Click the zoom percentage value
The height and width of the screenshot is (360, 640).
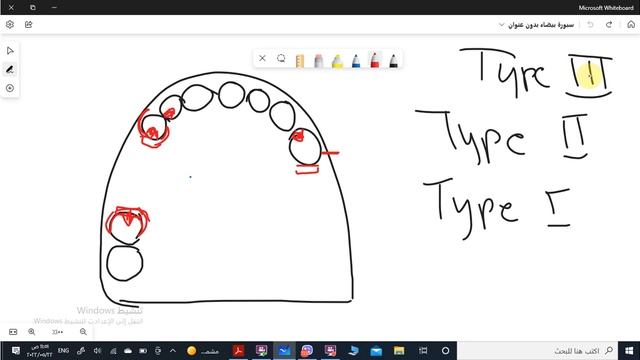(58, 332)
